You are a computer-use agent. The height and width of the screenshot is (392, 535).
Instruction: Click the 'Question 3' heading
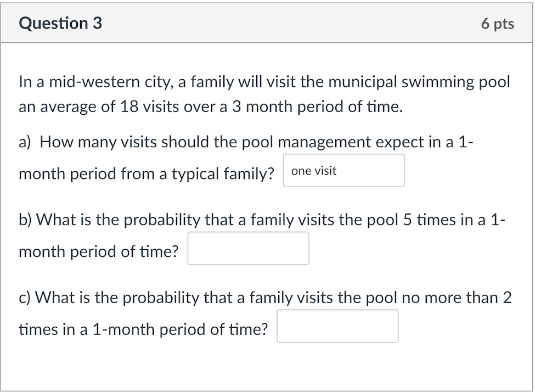60,23
